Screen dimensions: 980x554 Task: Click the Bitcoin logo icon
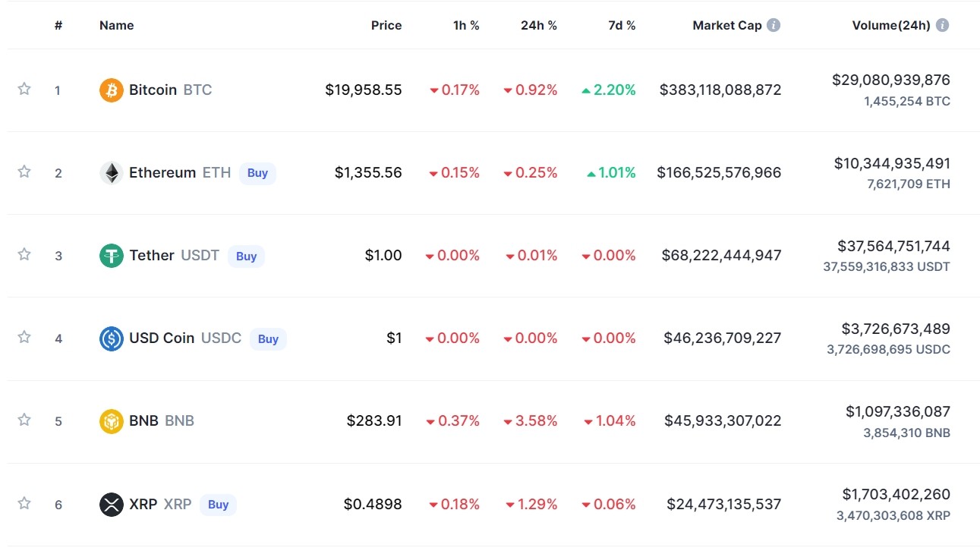click(112, 90)
